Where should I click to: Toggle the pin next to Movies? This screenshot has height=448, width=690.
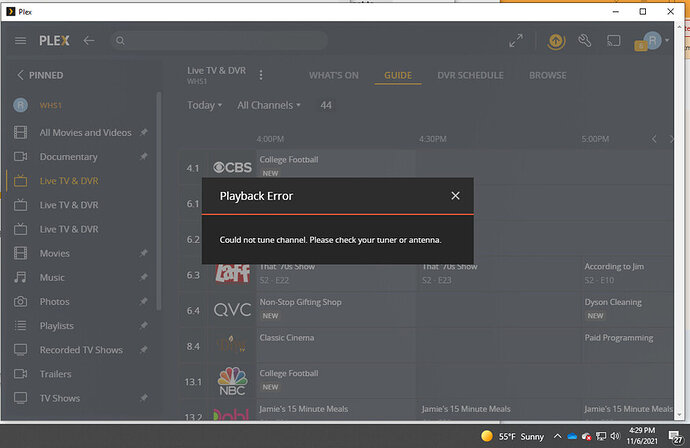coord(144,253)
